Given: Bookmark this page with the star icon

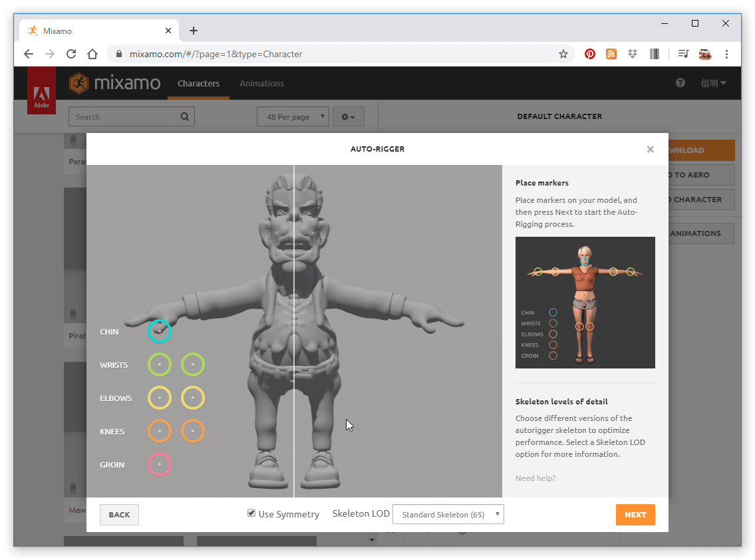Looking at the screenshot, I should coord(563,54).
